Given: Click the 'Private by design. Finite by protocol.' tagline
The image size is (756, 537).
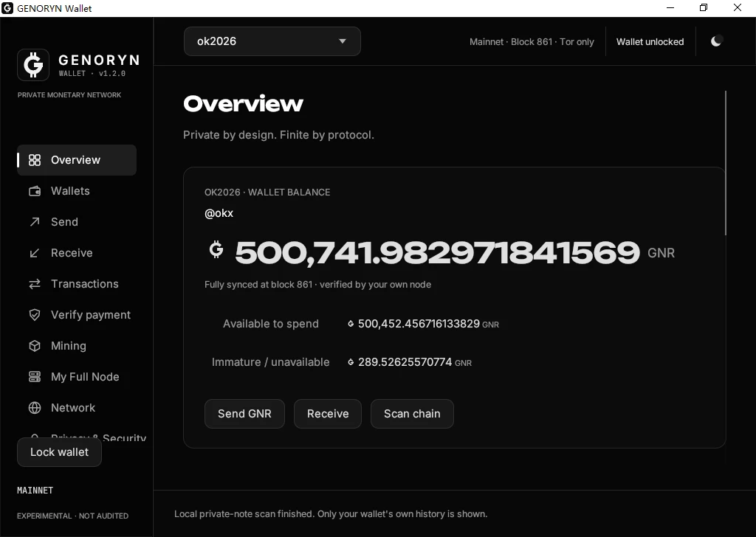Looking at the screenshot, I should 278,135.
